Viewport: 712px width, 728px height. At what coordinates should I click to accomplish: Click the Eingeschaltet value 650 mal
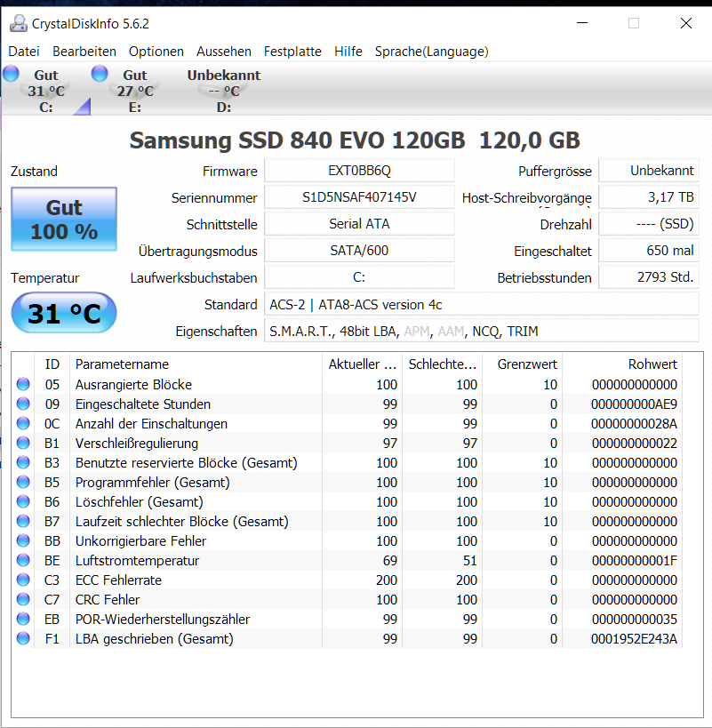pyautogui.click(x=649, y=251)
